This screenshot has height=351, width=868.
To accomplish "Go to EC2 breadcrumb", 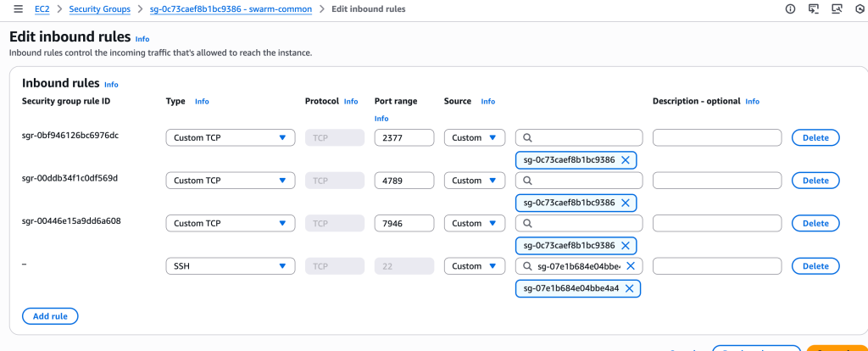I will pos(42,9).
